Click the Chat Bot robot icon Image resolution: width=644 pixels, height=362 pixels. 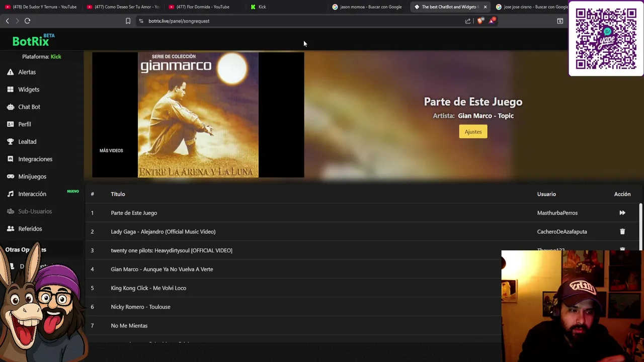click(x=10, y=107)
